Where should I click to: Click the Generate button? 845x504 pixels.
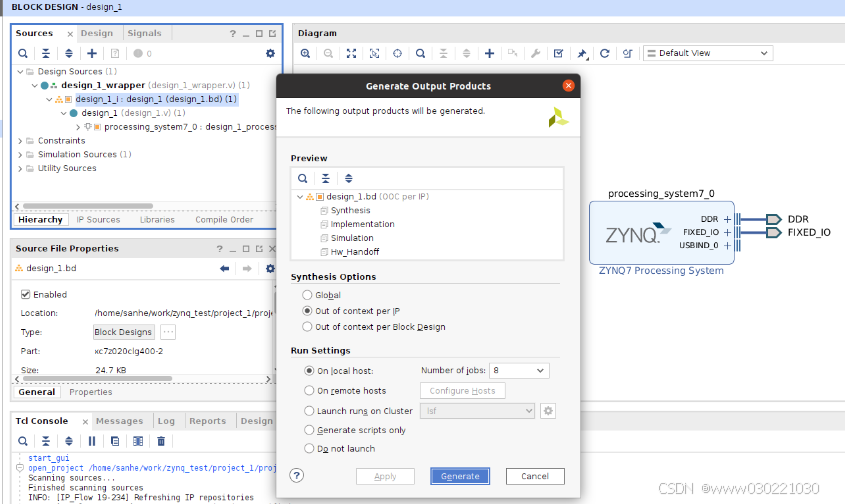[460, 476]
